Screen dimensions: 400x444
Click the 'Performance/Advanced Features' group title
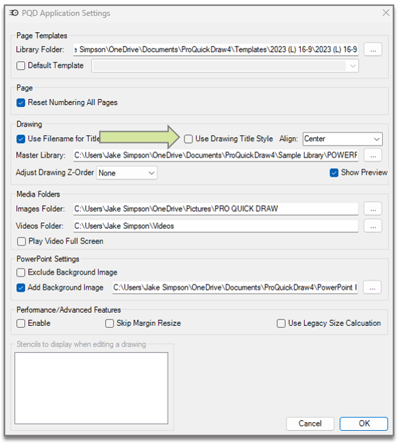(x=68, y=310)
